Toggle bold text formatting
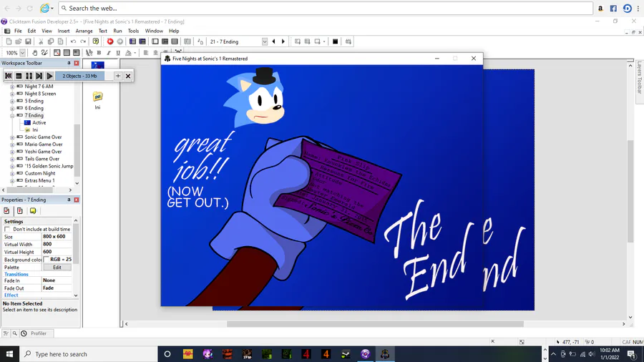 pos(99,52)
